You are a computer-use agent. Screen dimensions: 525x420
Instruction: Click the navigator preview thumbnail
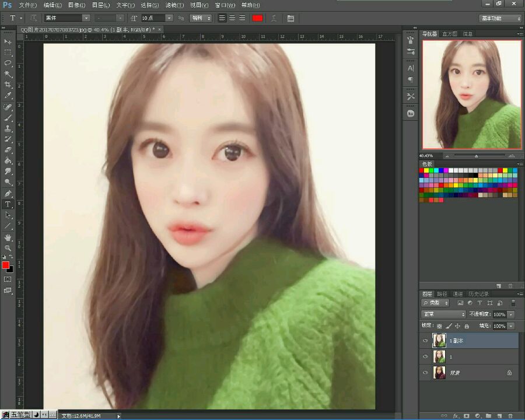click(x=472, y=94)
